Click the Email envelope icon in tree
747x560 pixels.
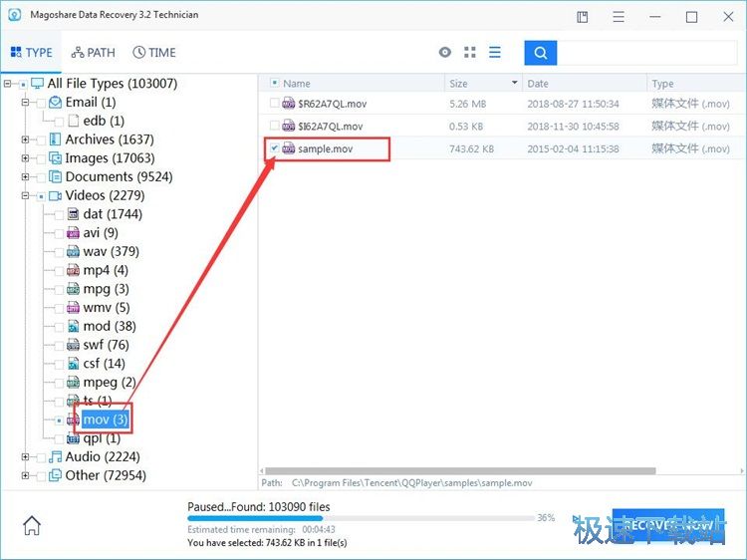coord(55,102)
